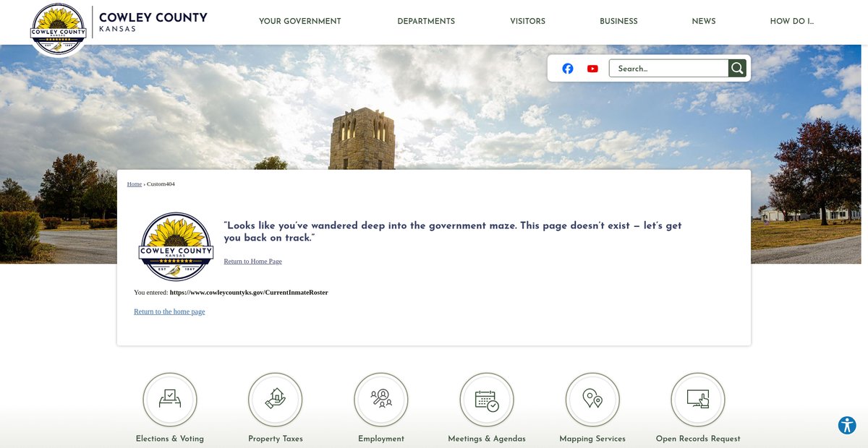Image resolution: width=868 pixels, height=448 pixels.
Task: Click the Return to Home Page link
Action: point(252,262)
